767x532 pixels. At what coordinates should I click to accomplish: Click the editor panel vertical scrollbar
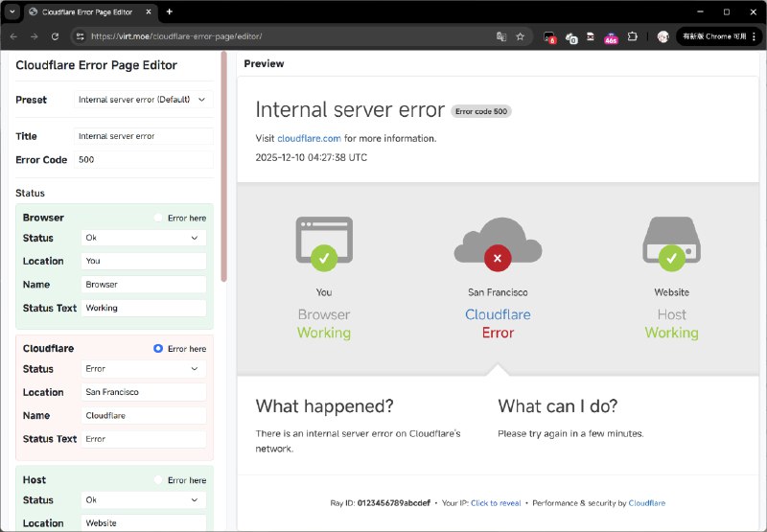224,163
